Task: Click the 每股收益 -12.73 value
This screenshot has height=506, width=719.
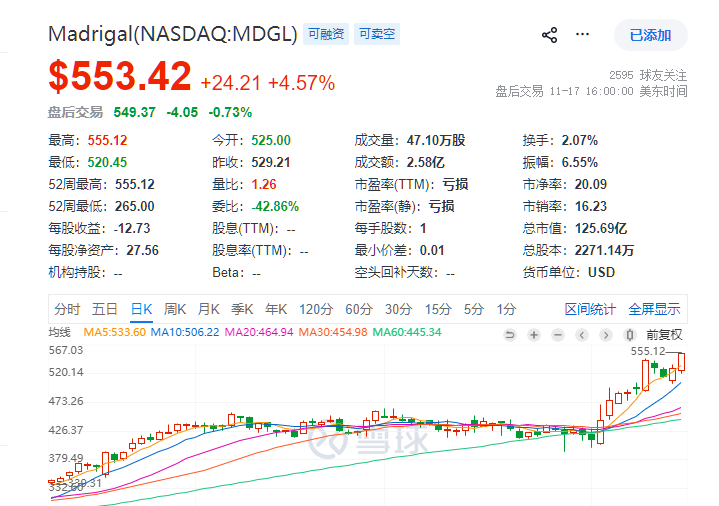Action: (132, 228)
